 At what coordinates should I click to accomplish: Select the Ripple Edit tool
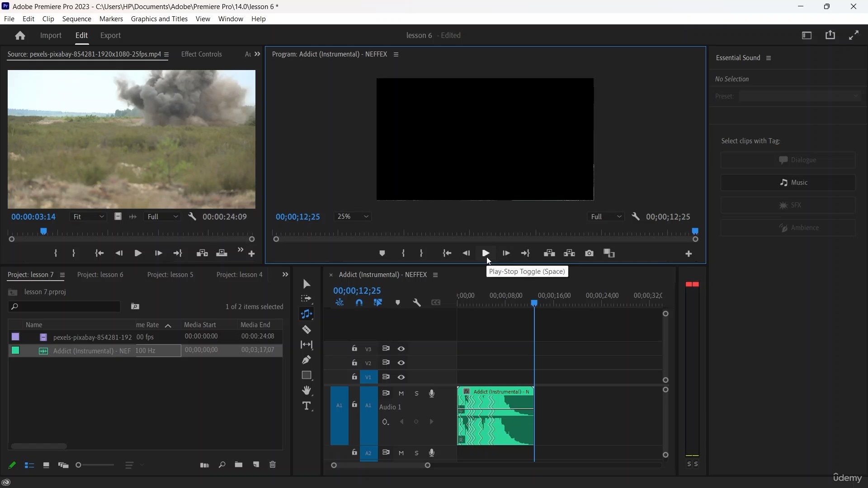coord(307,314)
